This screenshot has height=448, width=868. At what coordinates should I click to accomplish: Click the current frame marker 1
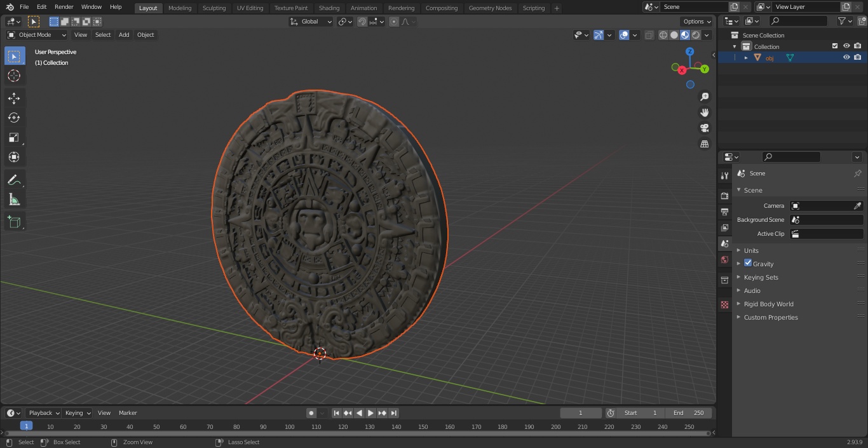click(26, 426)
